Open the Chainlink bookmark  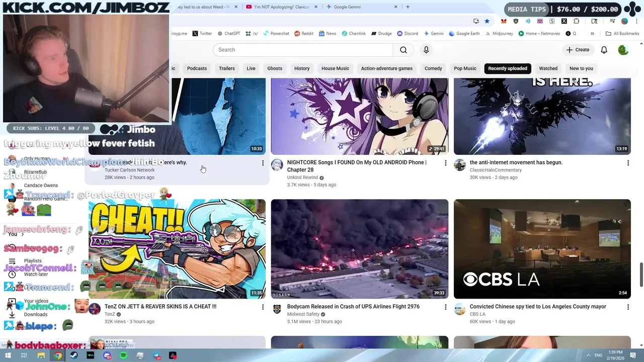(x=354, y=34)
